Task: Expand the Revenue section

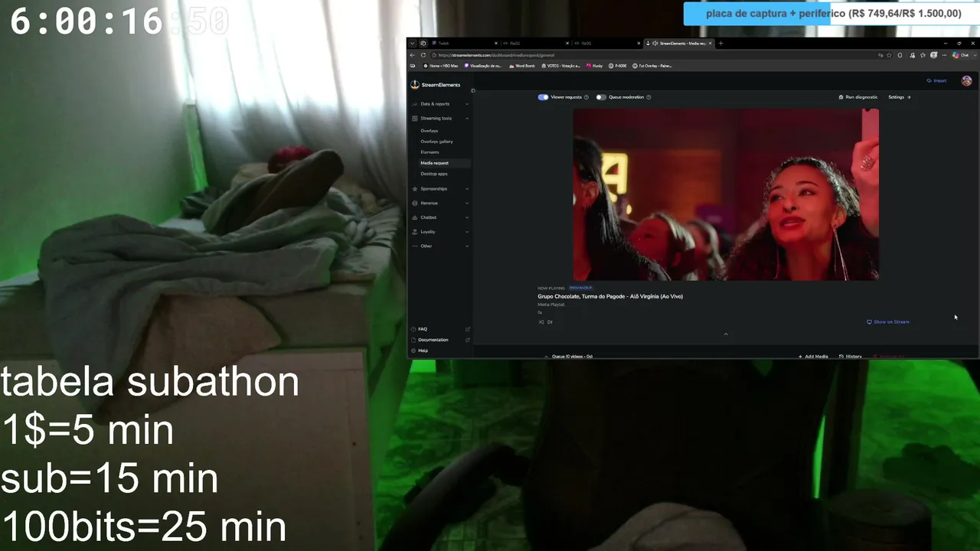Action: pyautogui.click(x=440, y=204)
